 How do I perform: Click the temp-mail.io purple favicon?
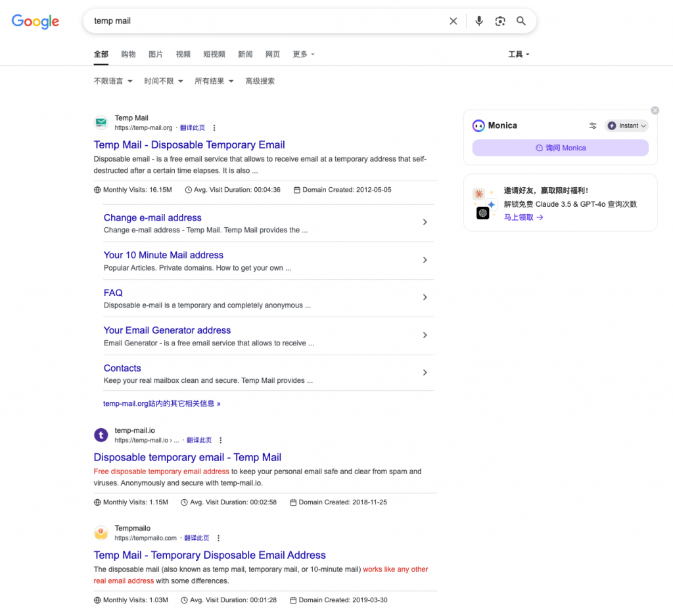[x=101, y=435]
